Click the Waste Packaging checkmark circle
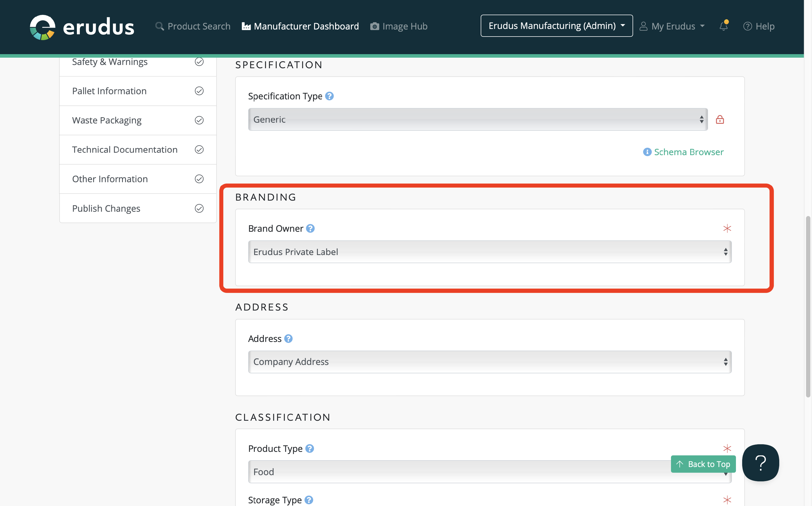The image size is (812, 506). [199, 120]
